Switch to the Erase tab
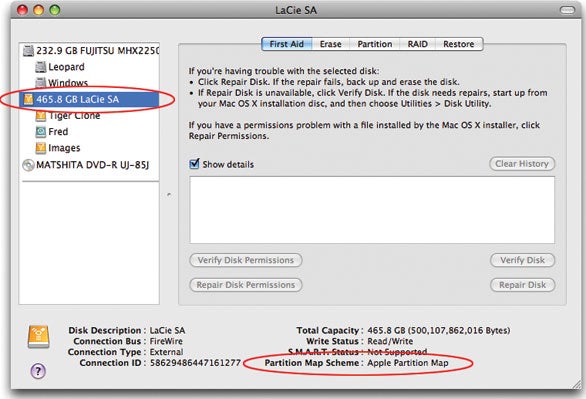586x399 pixels. (x=331, y=44)
